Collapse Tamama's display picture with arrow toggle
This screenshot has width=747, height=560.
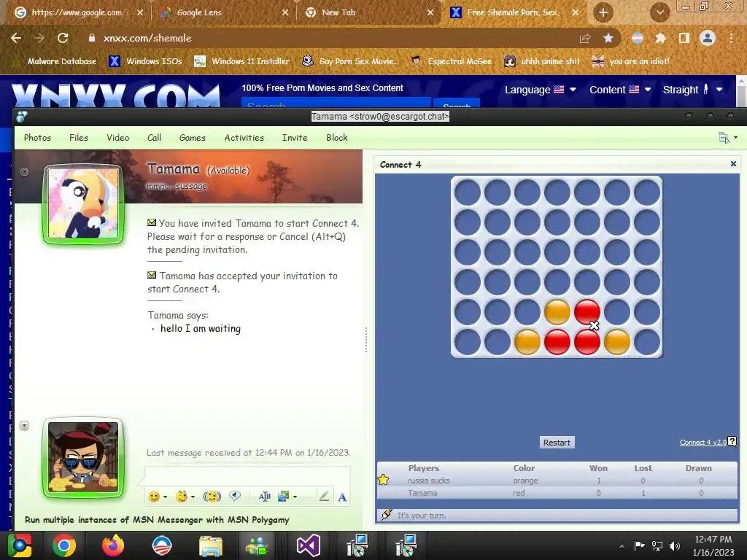25,171
